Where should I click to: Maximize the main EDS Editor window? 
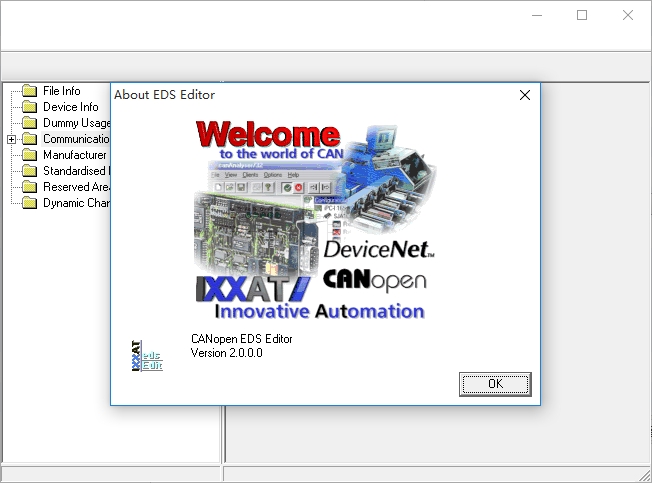582,15
